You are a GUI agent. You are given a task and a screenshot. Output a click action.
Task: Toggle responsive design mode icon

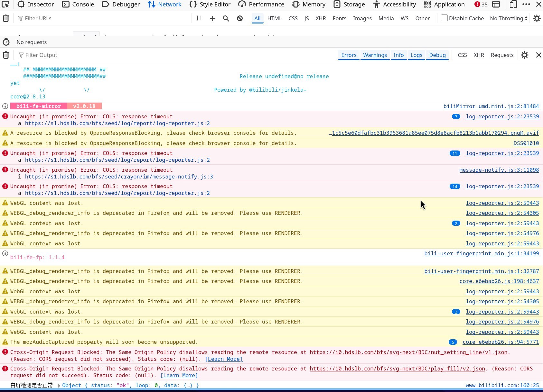click(513, 5)
